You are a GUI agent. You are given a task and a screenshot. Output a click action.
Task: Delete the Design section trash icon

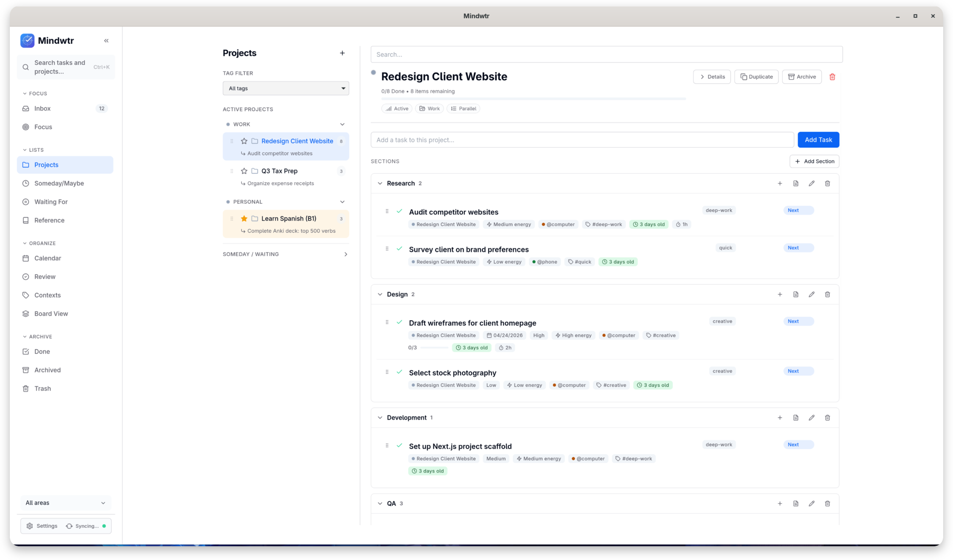(x=827, y=294)
